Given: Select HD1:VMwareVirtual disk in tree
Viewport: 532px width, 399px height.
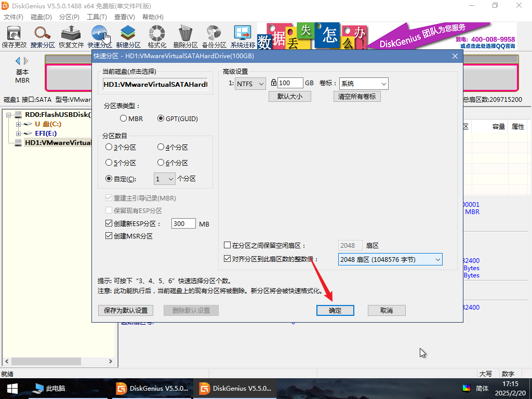Looking at the screenshot, I should coord(58,142).
